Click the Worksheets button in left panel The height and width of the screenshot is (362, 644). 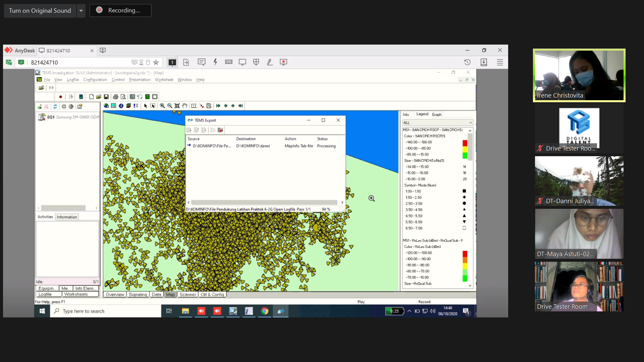coord(76,294)
